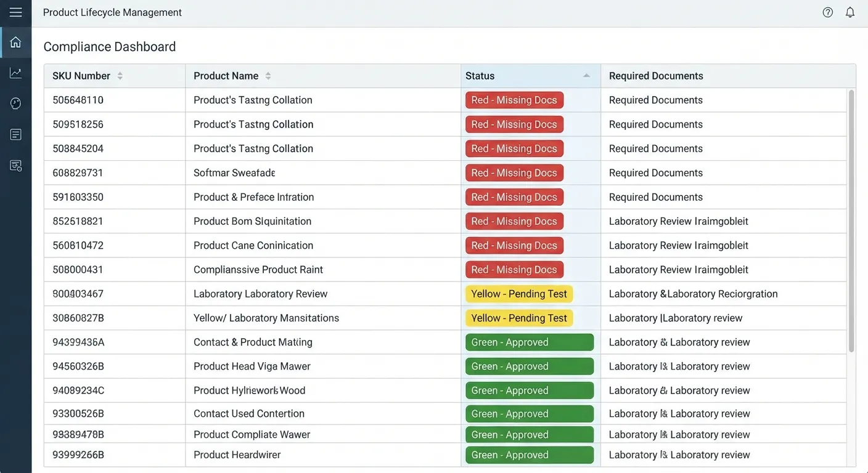Viewport: 868px width, 473px height.
Task: Open Product Hylrieworl Wood product
Action: [x=249, y=390]
